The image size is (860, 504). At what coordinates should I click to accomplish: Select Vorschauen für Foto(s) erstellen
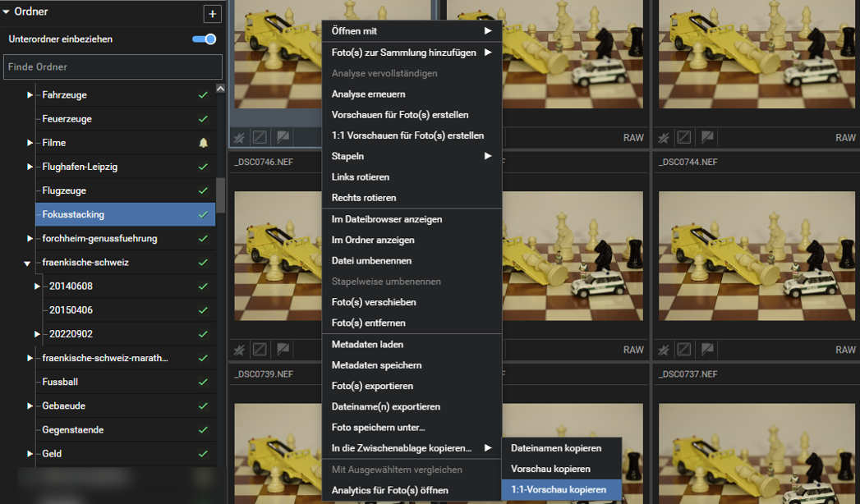[x=412, y=115]
